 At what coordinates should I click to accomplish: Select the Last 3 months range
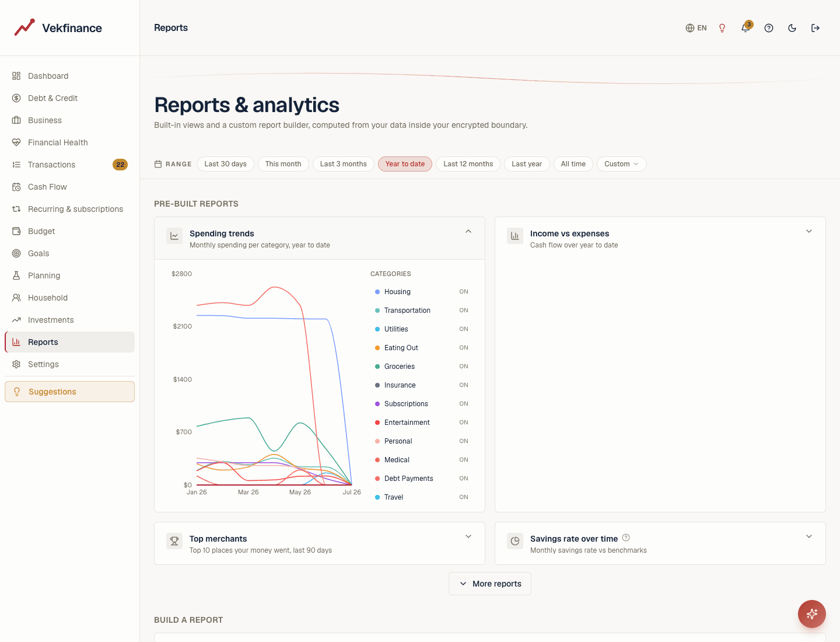tap(344, 164)
